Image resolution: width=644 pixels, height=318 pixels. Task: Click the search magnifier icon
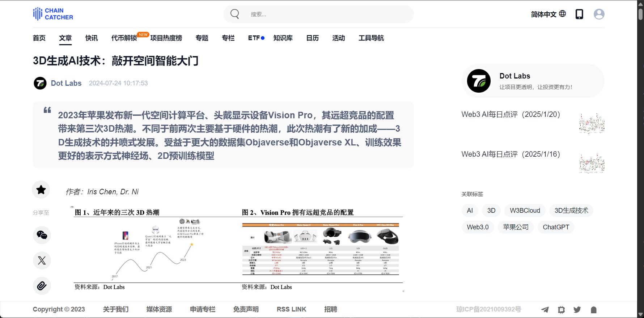(235, 14)
